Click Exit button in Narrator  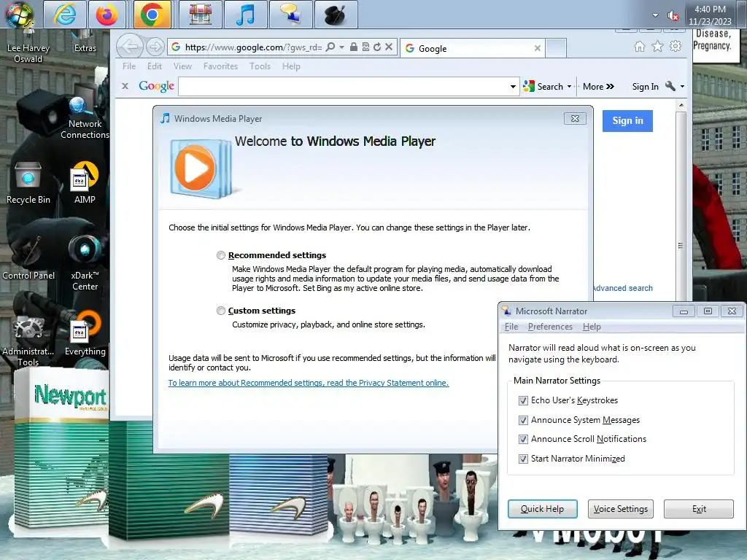[698, 508]
